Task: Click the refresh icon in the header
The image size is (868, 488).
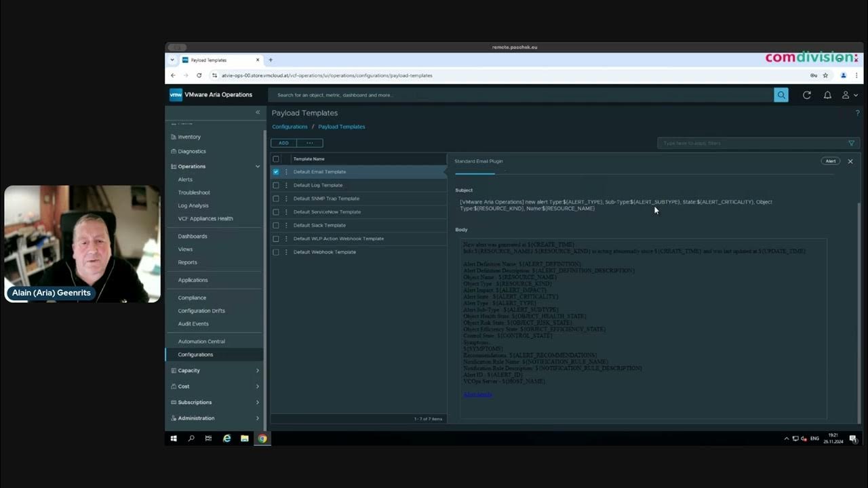Action: coord(806,95)
